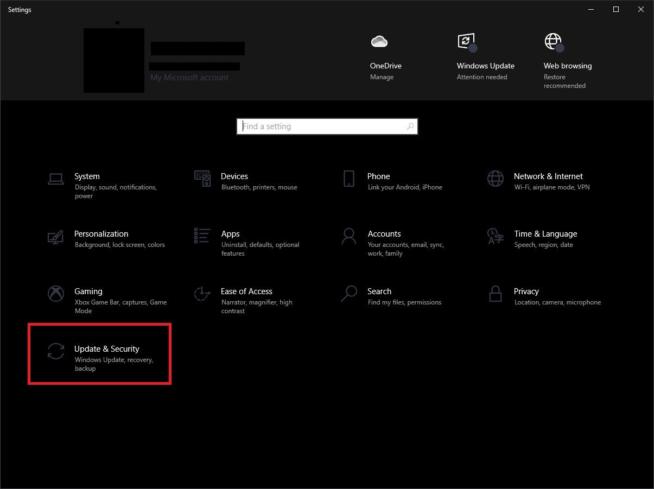
Task: Select the Accounts person icon
Action: tap(349, 236)
